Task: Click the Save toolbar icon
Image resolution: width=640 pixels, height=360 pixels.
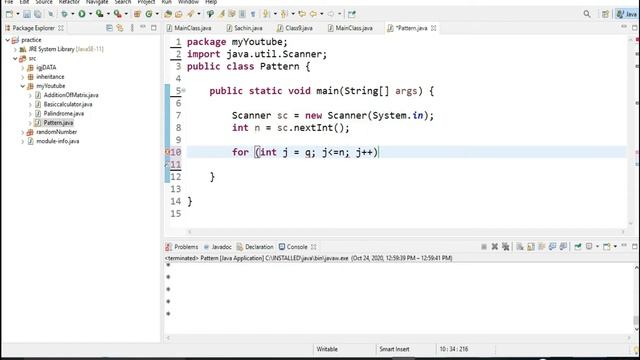Action: click(27, 14)
